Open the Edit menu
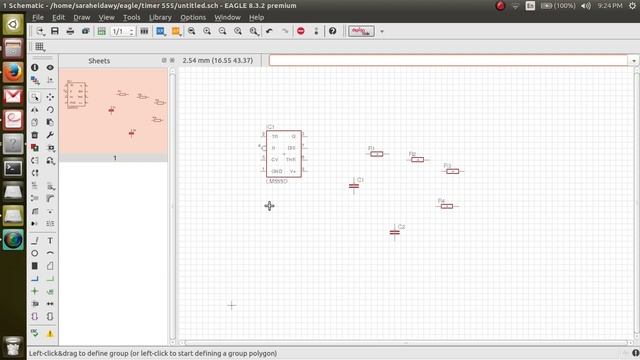The width and height of the screenshot is (640, 360). 58,18
